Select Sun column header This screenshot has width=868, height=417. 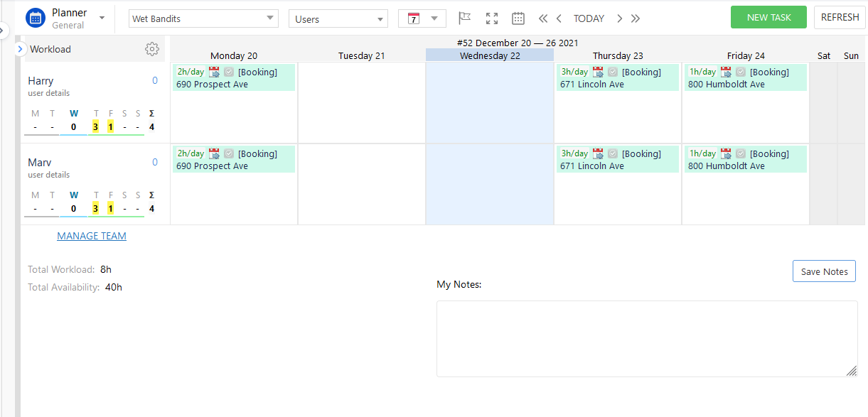click(851, 55)
